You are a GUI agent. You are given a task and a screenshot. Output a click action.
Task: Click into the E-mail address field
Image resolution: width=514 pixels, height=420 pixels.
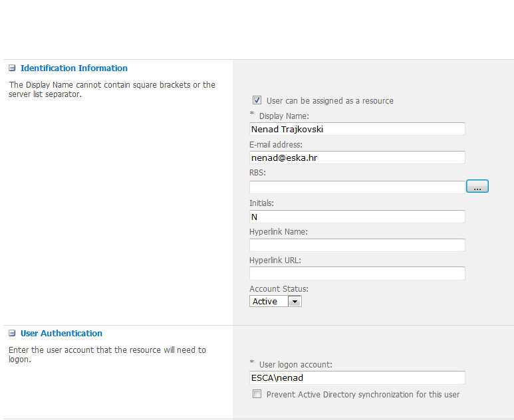coord(357,157)
